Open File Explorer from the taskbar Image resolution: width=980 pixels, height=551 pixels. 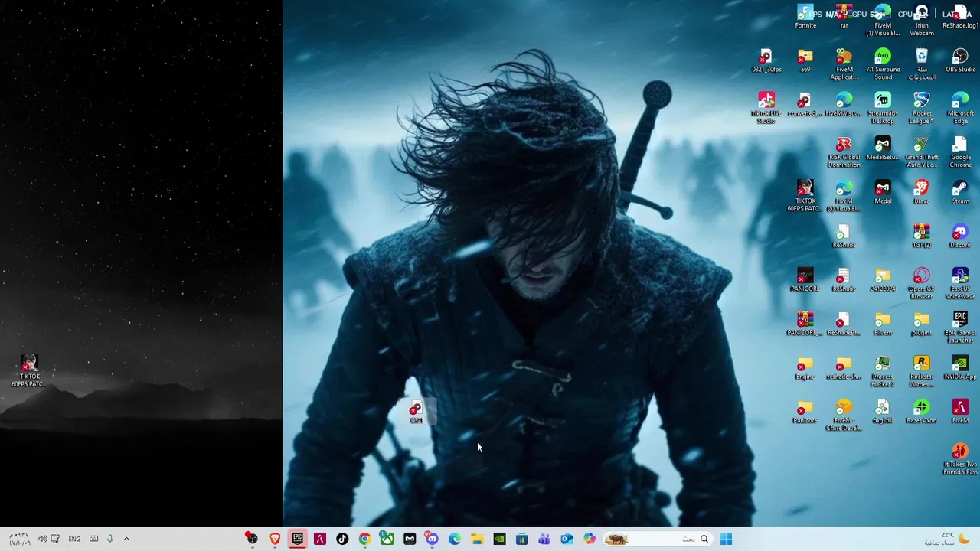tap(477, 539)
